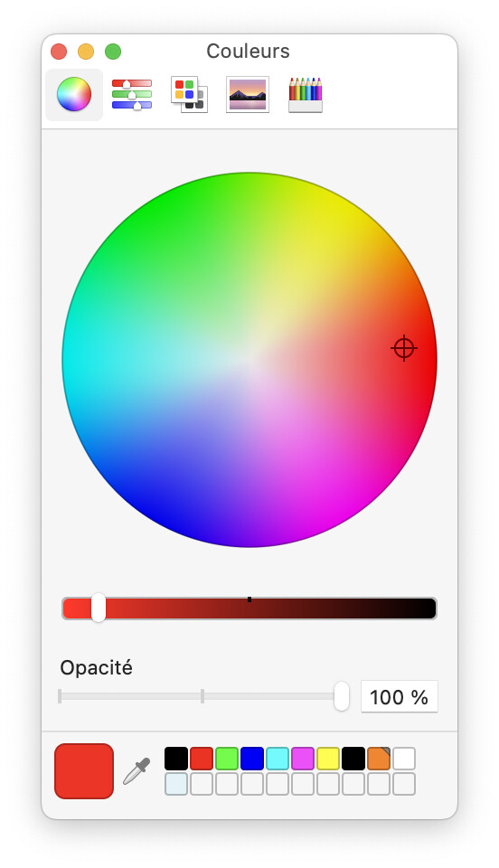The width and height of the screenshot is (499, 868).
Task: Click the pale blue swatch in second row
Action: tap(176, 784)
